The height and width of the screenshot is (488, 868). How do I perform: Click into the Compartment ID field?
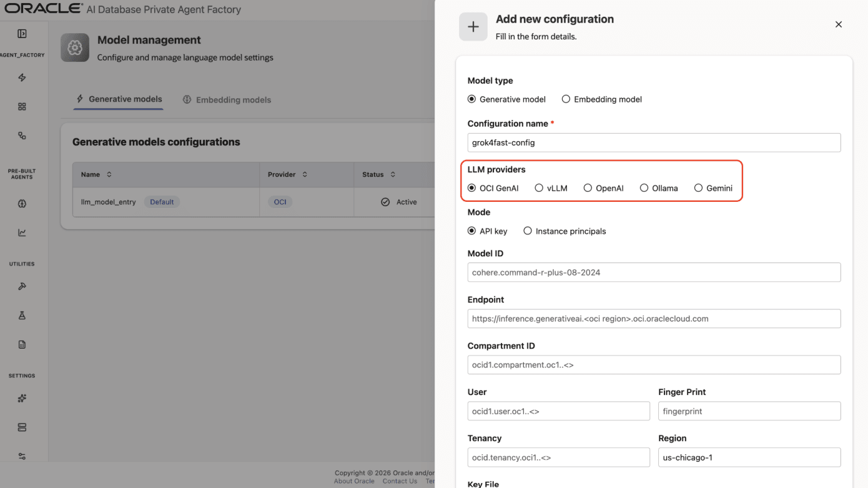click(654, 365)
